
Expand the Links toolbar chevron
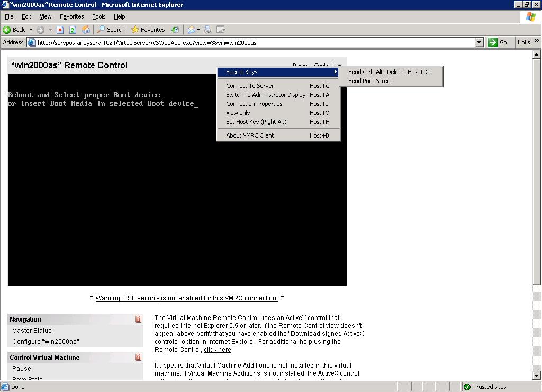point(537,41)
